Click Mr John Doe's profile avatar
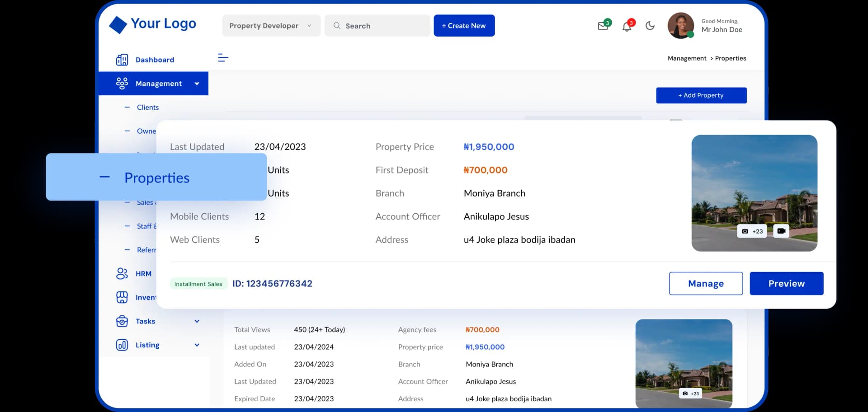The width and height of the screenshot is (868, 412). pyautogui.click(x=681, y=26)
